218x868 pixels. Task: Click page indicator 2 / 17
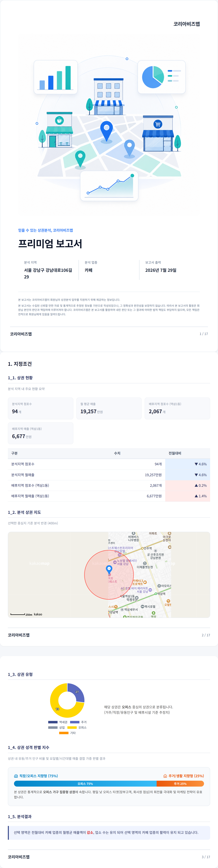[206, 635]
